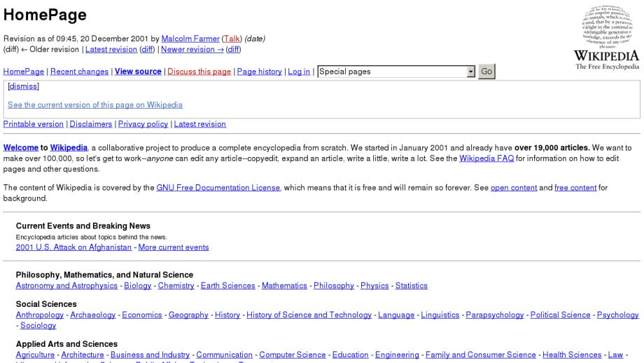Viewport: 644px width, 363px height.
Task: Open the Law link
Action: [x=616, y=355]
